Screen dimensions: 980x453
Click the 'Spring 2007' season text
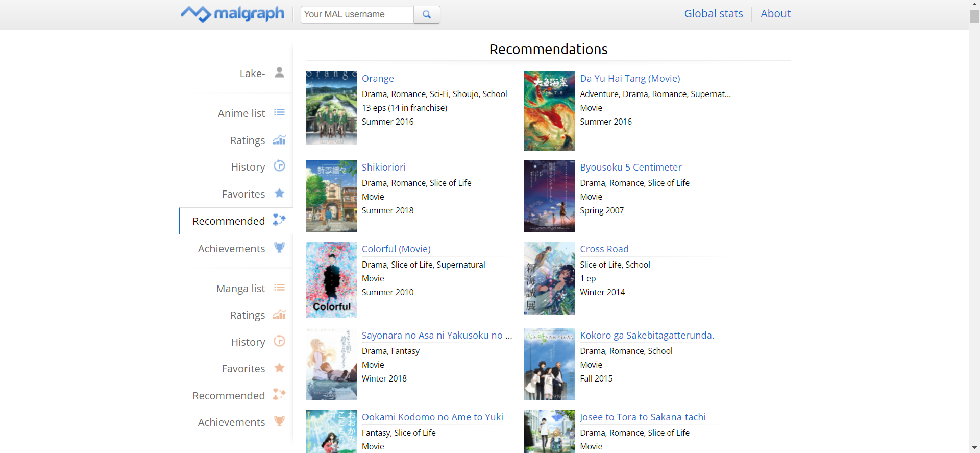[x=602, y=211]
